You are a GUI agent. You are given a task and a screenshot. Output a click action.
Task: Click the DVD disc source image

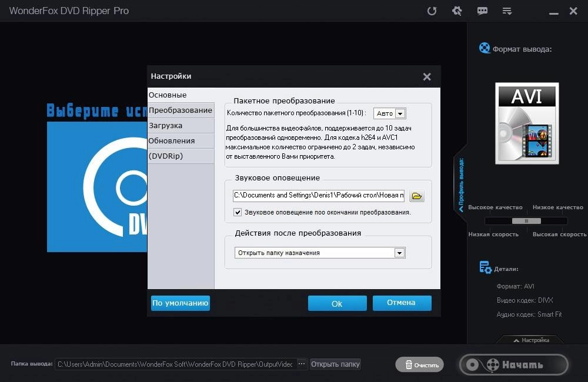[x=97, y=187]
